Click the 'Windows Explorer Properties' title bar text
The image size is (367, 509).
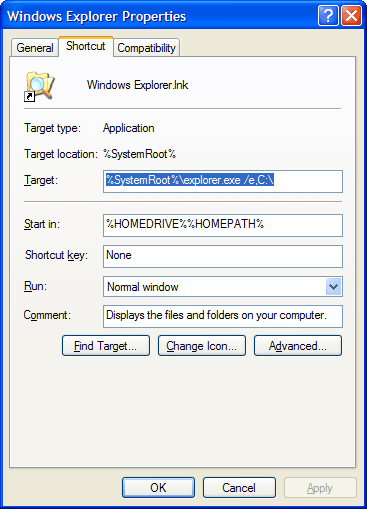pos(96,16)
